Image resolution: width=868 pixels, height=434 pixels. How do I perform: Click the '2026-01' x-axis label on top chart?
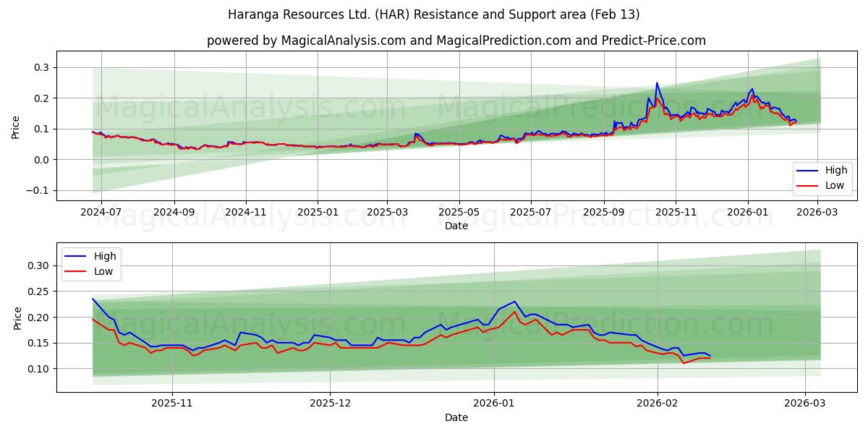[x=748, y=212]
